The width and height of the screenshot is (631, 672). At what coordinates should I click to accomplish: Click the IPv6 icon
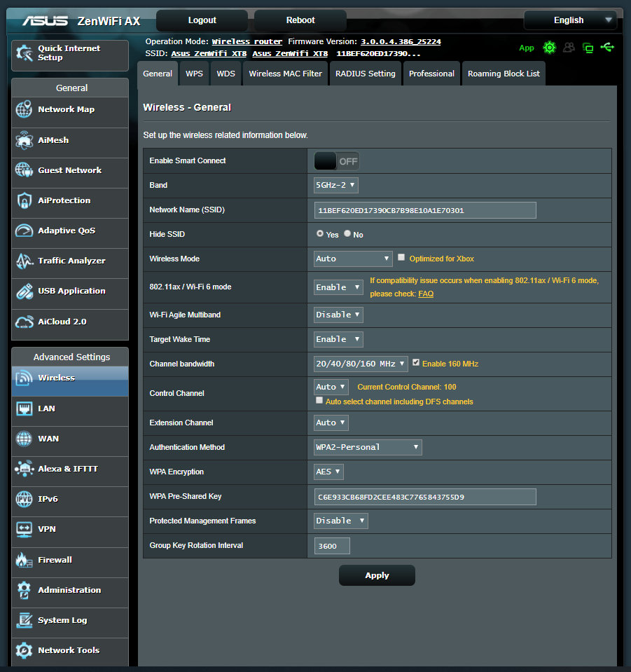click(24, 499)
